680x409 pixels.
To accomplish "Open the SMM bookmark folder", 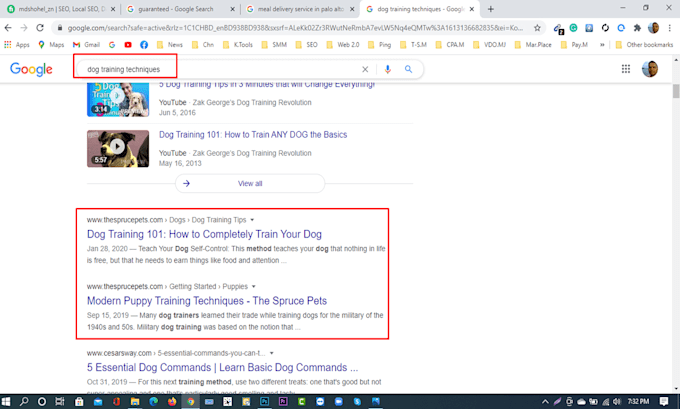I will [x=274, y=45].
